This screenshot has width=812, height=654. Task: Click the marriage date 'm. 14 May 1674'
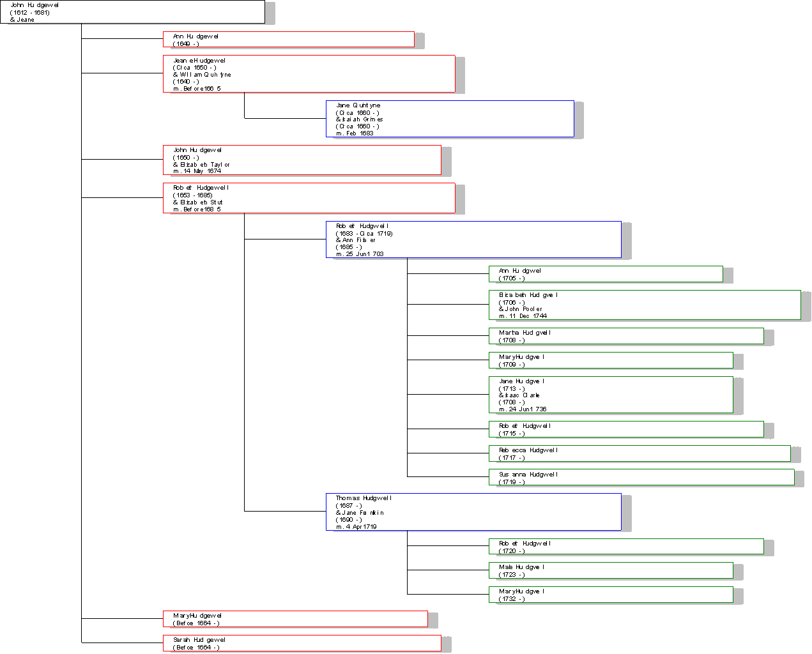[x=197, y=171]
